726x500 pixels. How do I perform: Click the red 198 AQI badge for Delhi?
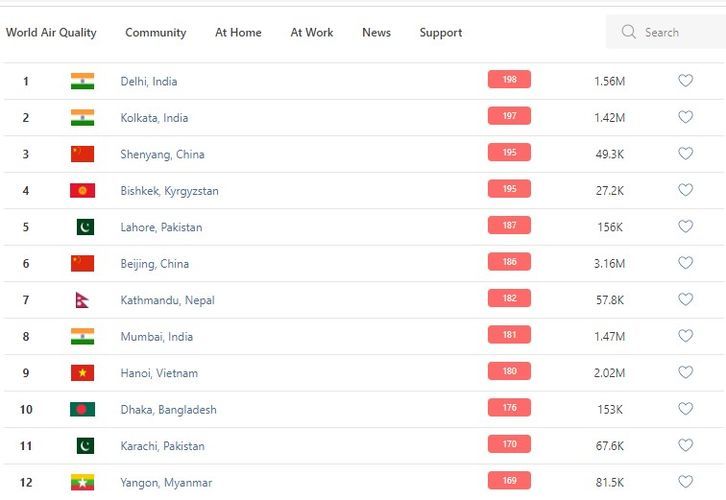tap(509, 80)
